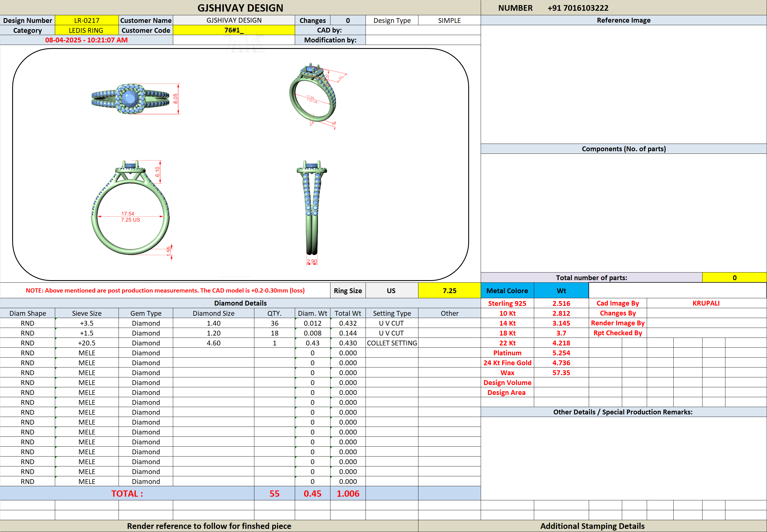Select the date stamp 08-04-2025 cell

click(86, 40)
